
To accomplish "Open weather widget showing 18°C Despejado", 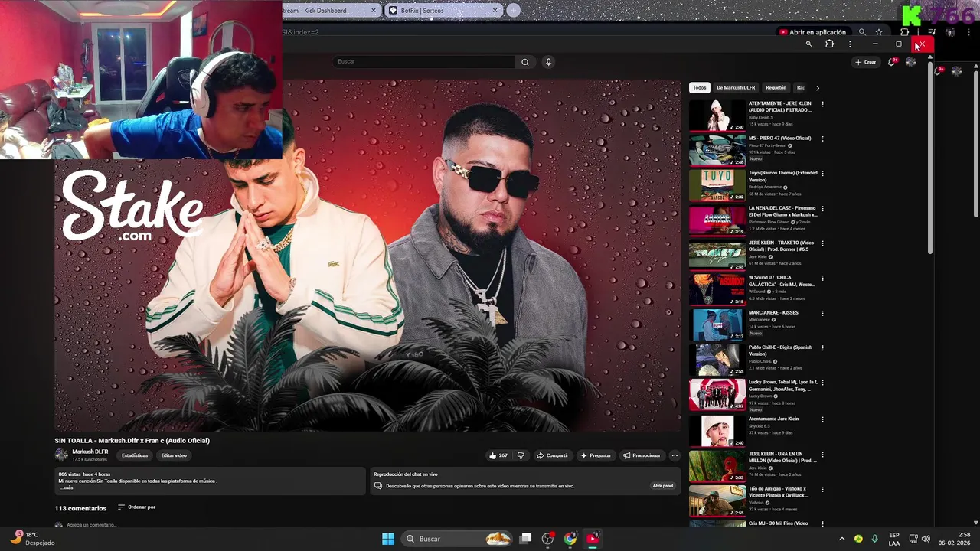I will point(33,539).
